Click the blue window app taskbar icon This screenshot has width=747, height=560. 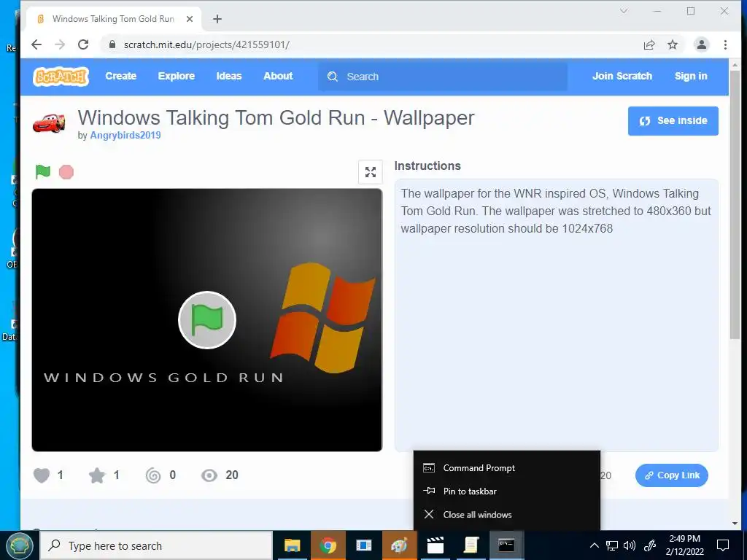[x=363, y=545]
